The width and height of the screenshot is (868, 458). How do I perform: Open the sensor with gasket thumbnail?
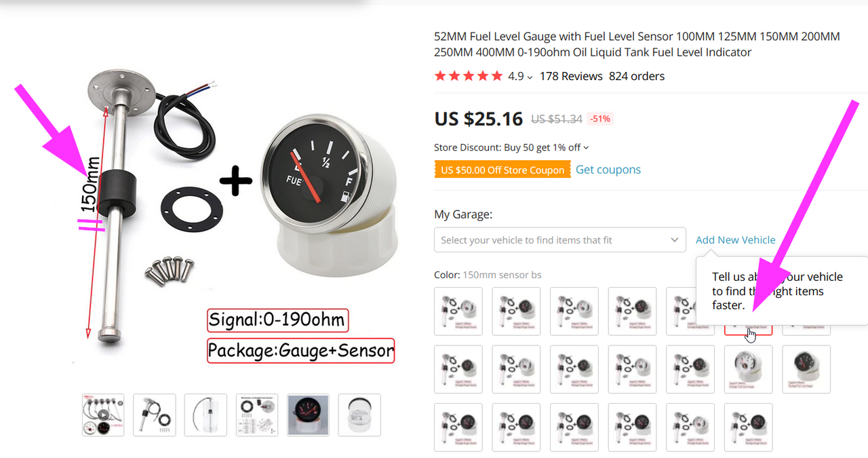point(155,415)
